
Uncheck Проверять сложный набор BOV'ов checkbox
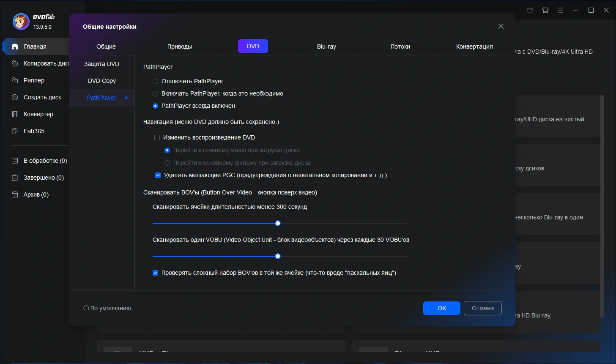click(155, 273)
